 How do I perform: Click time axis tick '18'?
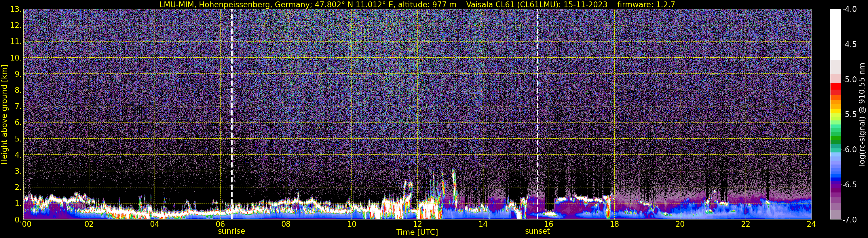pyautogui.click(x=614, y=224)
